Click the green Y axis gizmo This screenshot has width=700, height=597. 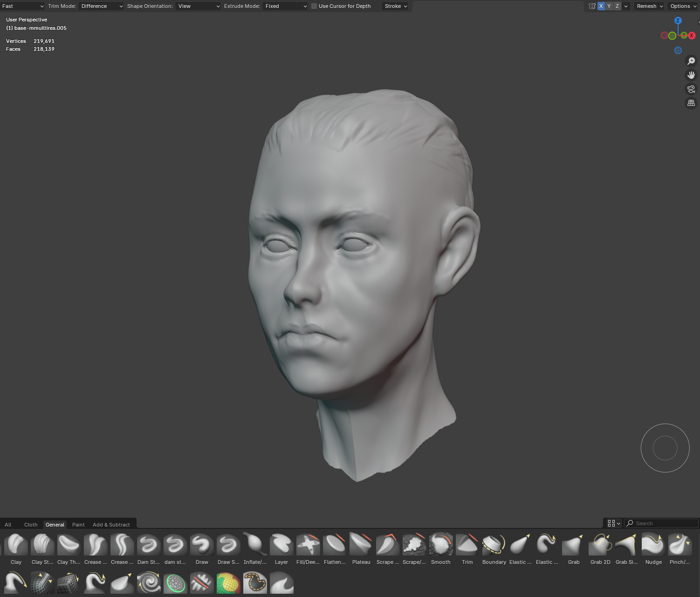[684, 35]
